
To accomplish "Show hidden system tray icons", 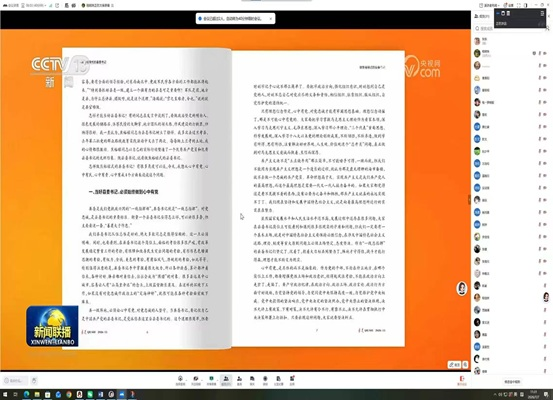I will (x=495, y=394).
